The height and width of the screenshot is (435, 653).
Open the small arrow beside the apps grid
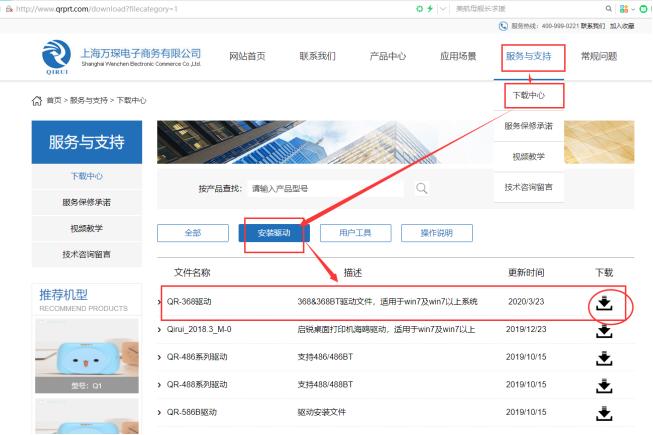click(x=633, y=9)
